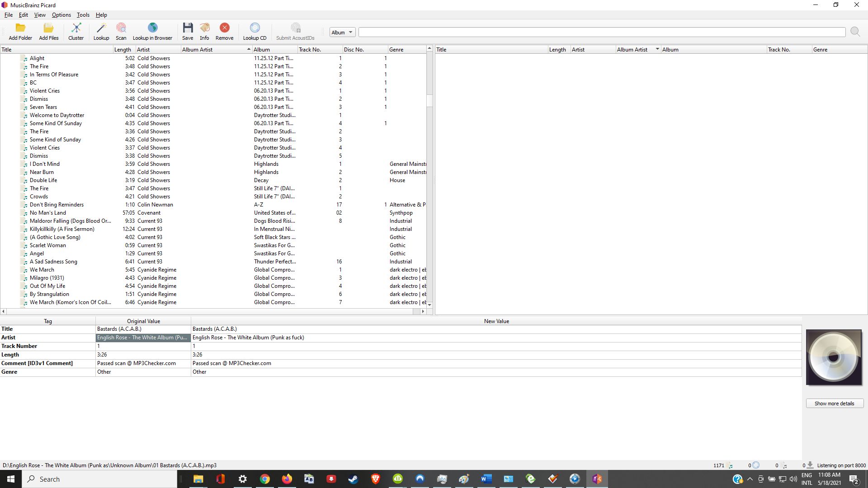The height and width of the screenshot is (488, 868).
Task: Open Microsoft Word from the taskbar
Action: point(486,479)
